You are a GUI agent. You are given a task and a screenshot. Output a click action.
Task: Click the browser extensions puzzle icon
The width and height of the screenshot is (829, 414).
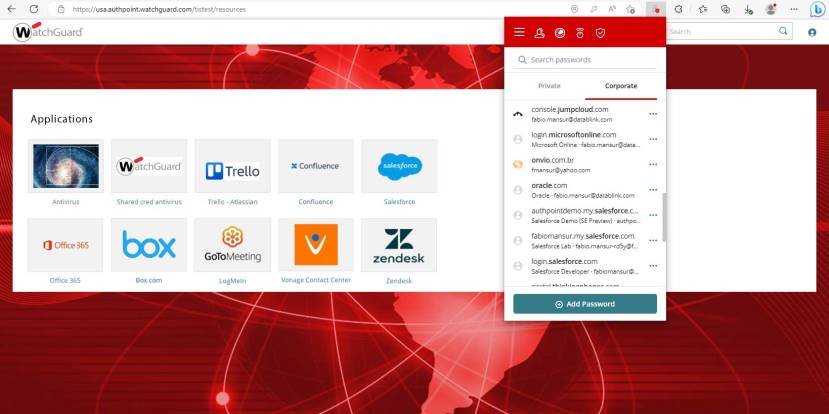click(679, 9)
